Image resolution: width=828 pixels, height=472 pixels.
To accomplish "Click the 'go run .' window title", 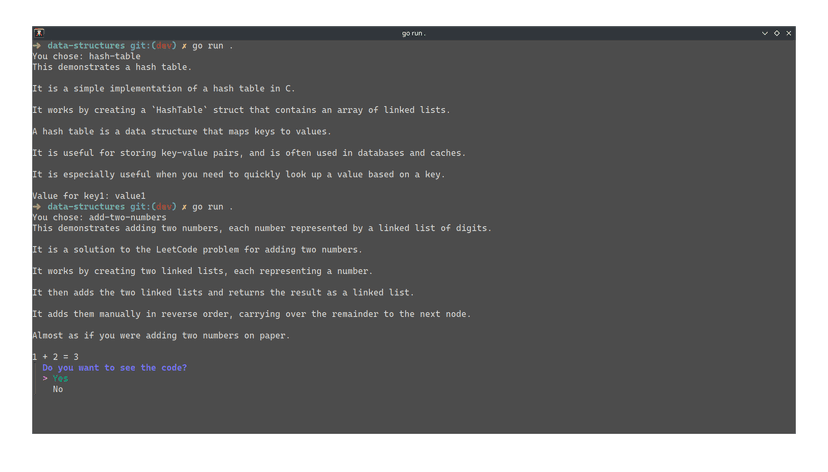I will 413,33.
